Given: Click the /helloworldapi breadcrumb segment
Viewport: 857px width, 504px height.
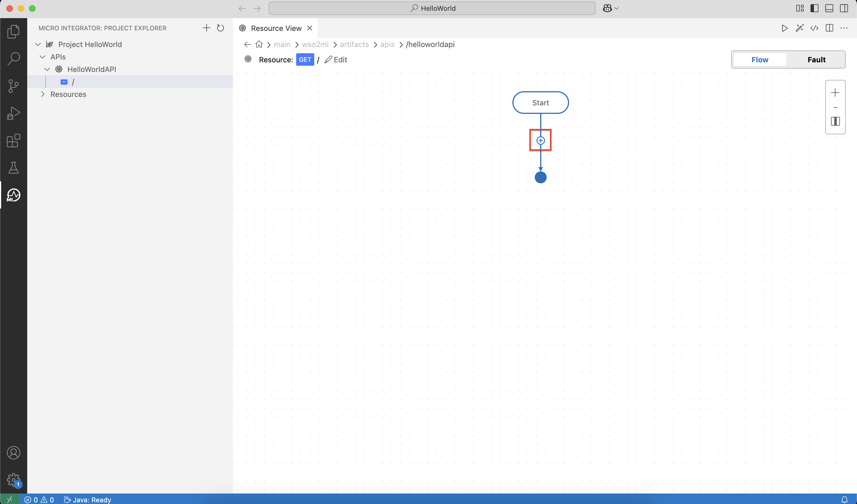Looking at the screenshot, I should (430, 44).
